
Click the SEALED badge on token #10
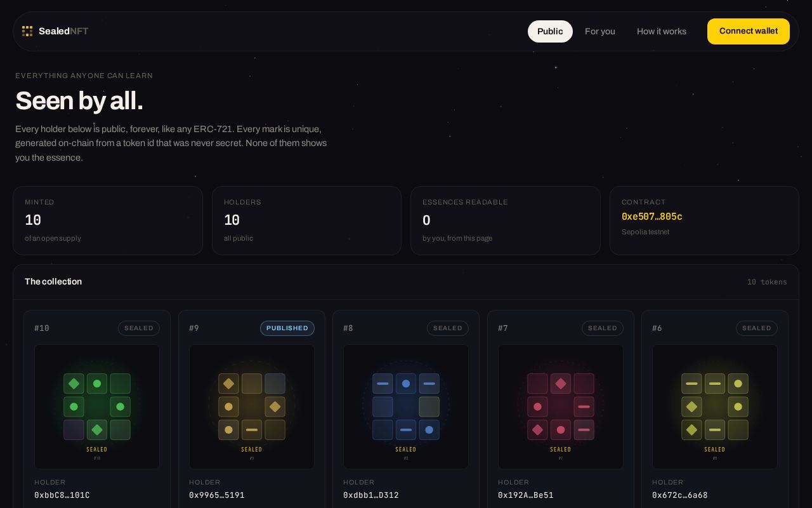(x=139, y=328)
